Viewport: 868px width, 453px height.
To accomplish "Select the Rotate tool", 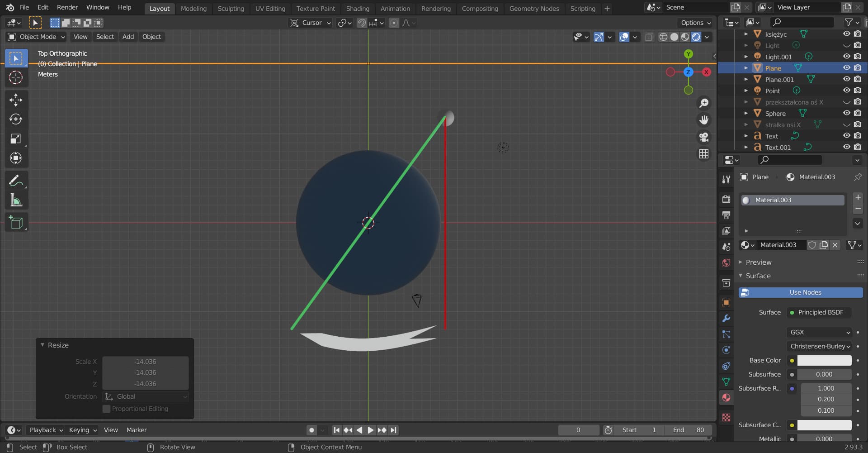I will point(16,119).
